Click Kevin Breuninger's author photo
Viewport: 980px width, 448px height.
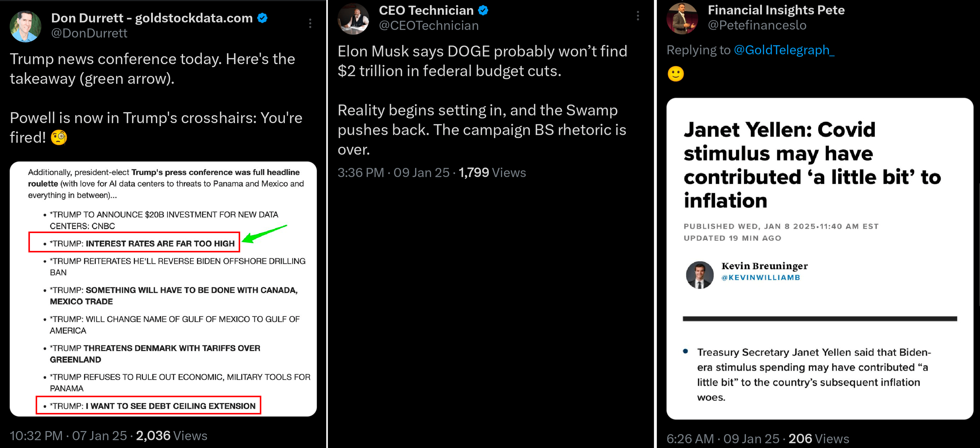tap(699, 275)
